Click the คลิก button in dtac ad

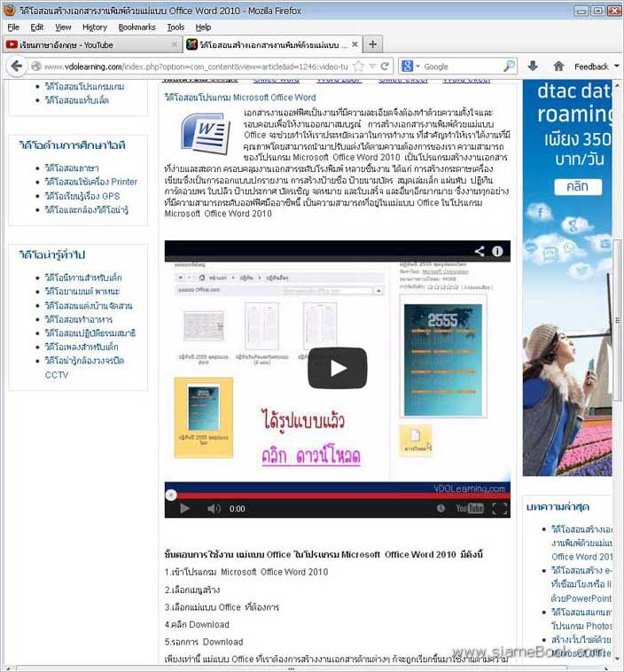pyautogui.click(x=578, y=187)
